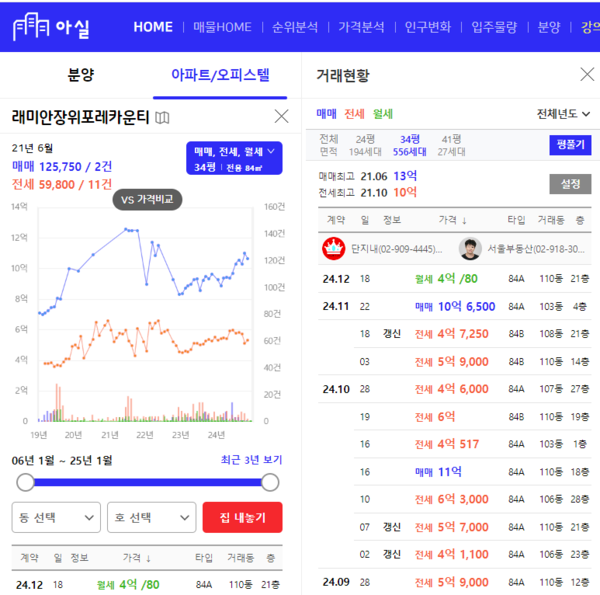Select 전세 4억 517 transaction
The height and width of the screenshot is (595, 600).
click(472, 444)
